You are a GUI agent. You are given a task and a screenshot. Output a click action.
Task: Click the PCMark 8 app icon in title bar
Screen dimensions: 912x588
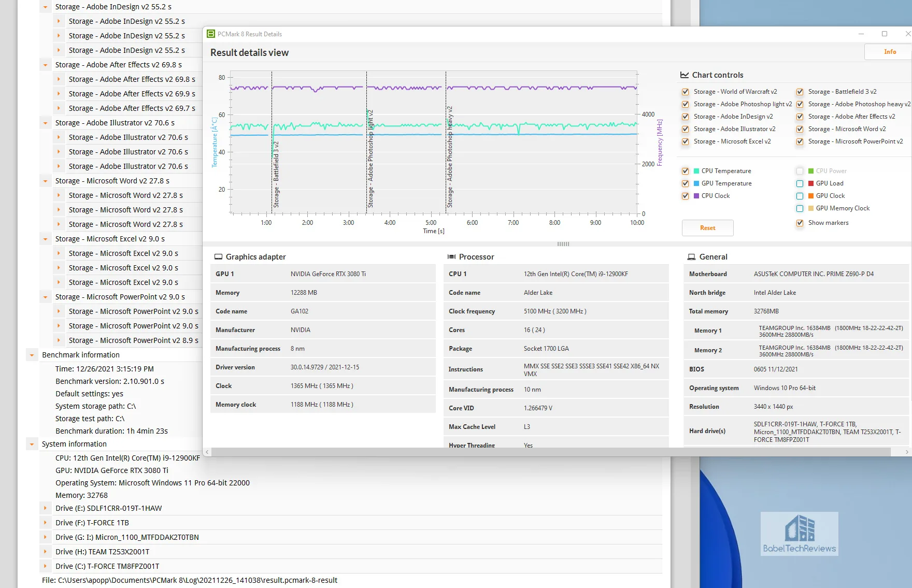tap(211, 34)
